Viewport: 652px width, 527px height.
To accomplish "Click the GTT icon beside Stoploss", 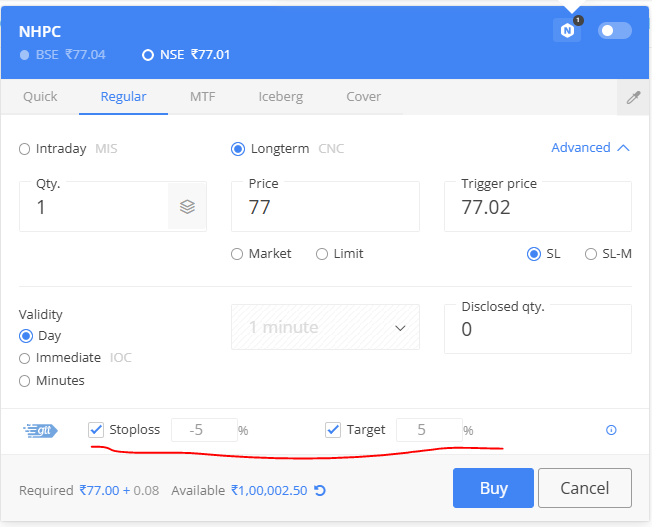I will click(40, 430).
